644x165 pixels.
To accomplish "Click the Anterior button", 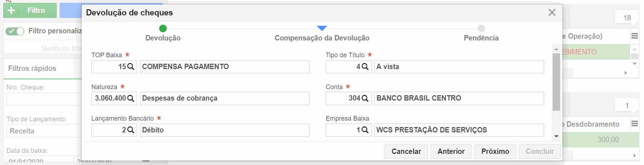I will coord(451,151).
